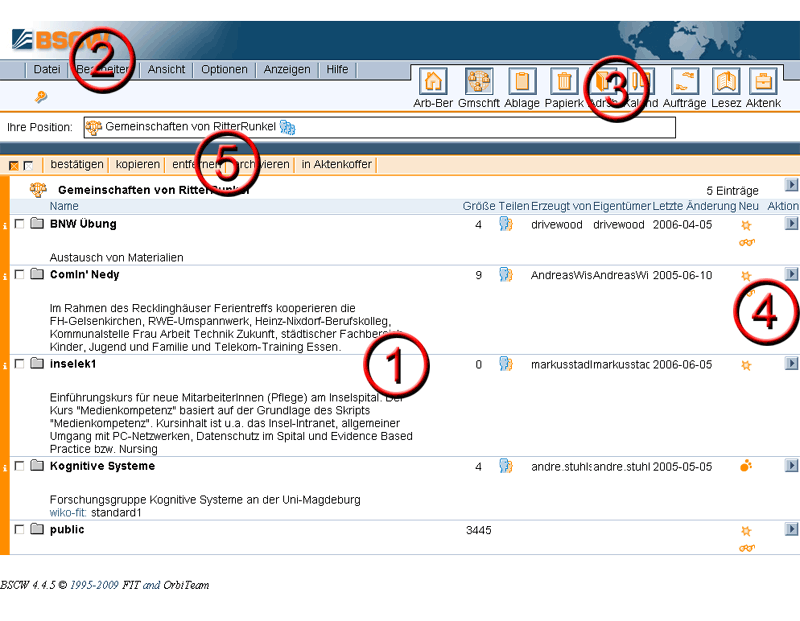
Task: Click the Gmschft communities icon
Action: coord(478,83)
